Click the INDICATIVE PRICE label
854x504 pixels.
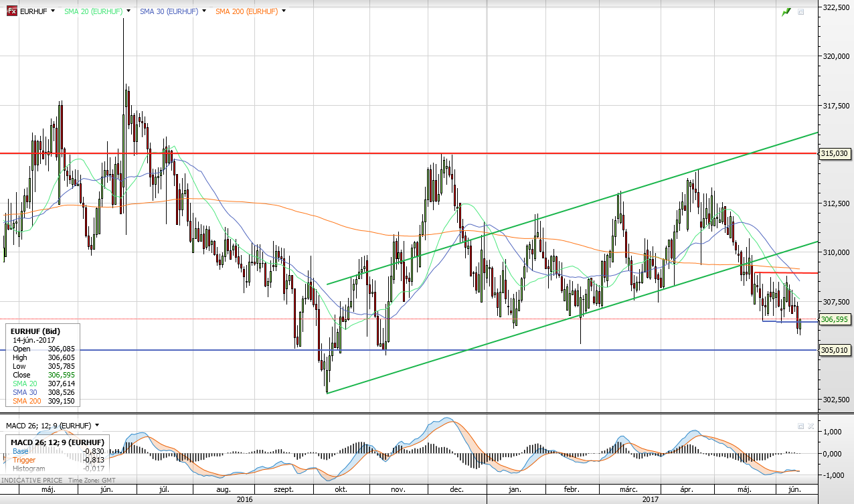pyautogui.click(x=33, y=481)
